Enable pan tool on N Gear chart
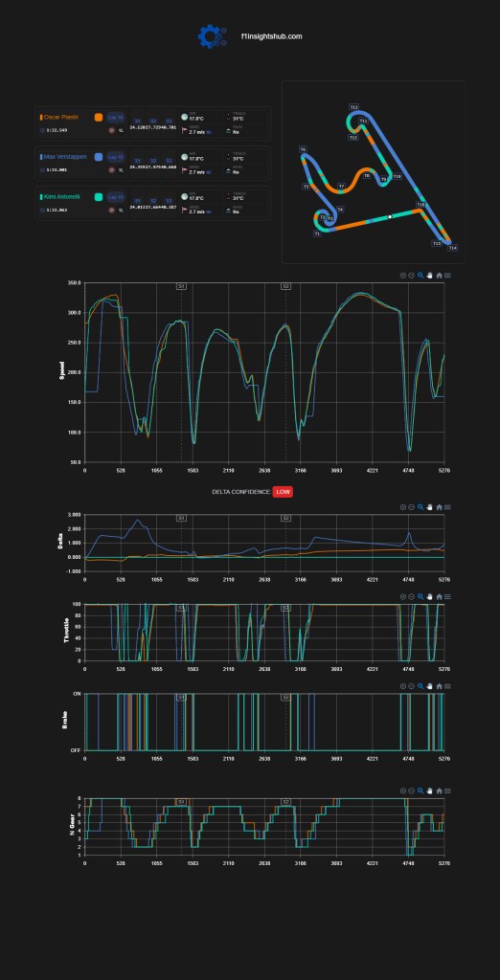This screenshot has width=500, height=980. click(430, 791)
